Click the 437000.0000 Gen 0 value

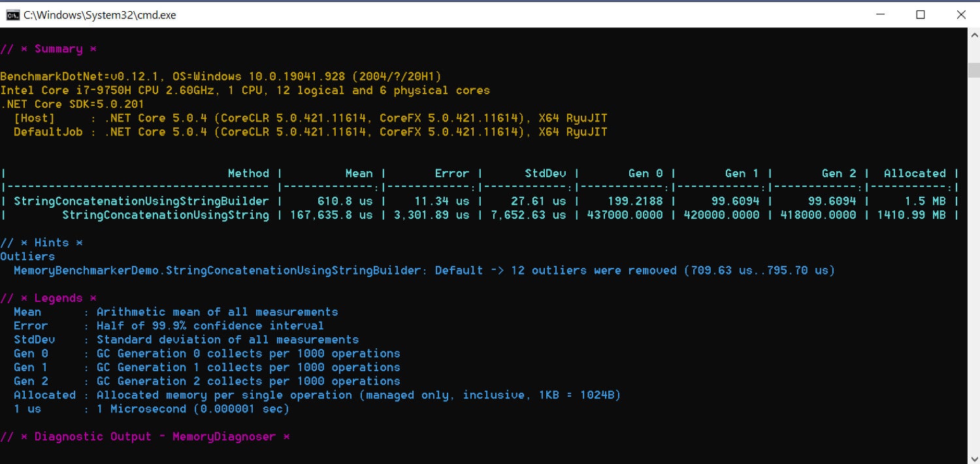point(625,215)
